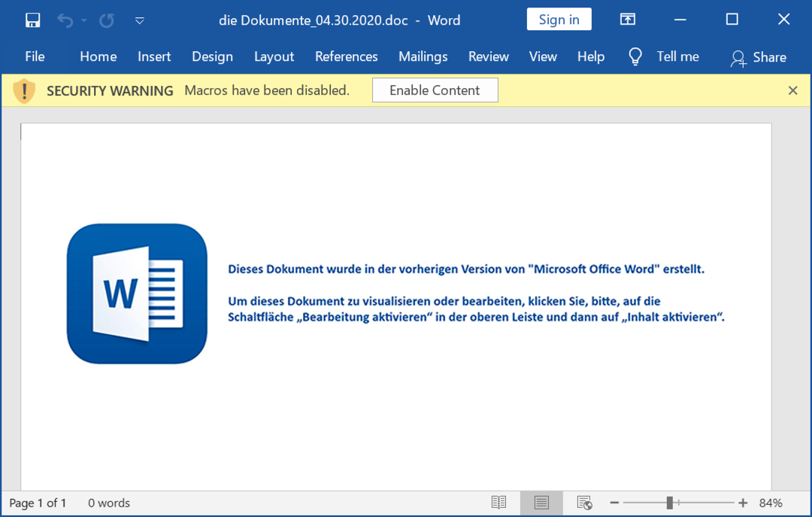Switch to the Mailings tab

tap(423, 56)
